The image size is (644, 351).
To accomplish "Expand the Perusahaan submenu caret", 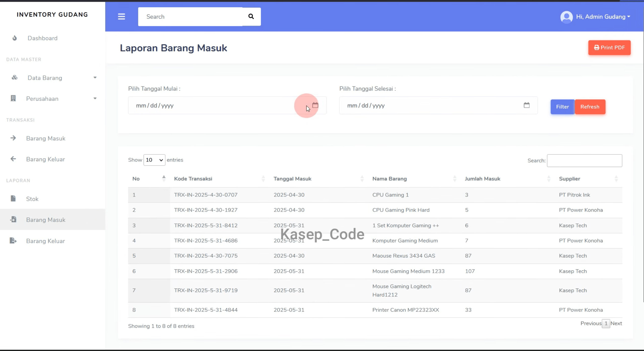I will coord(95,99).
